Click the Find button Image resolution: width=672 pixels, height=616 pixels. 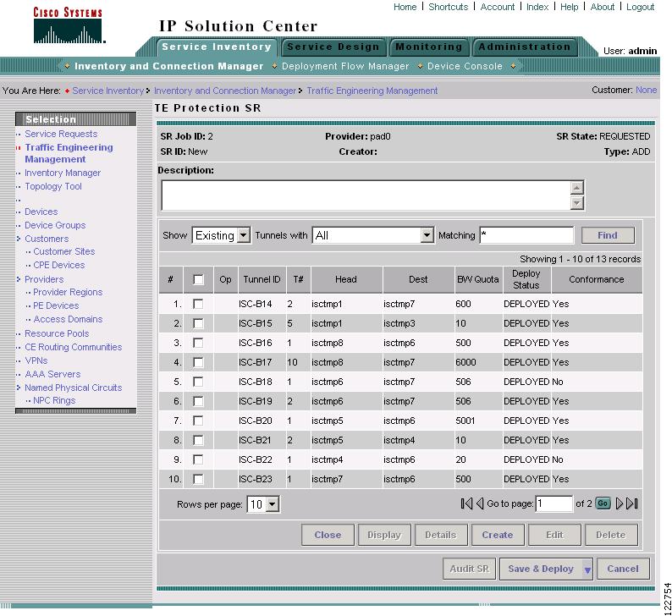[608, 235]
